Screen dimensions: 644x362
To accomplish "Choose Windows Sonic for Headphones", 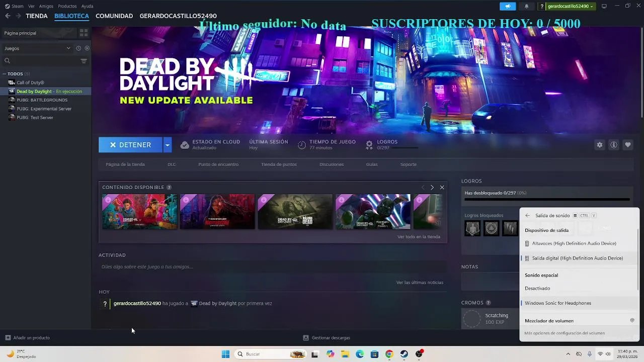I will pos(580,303).
